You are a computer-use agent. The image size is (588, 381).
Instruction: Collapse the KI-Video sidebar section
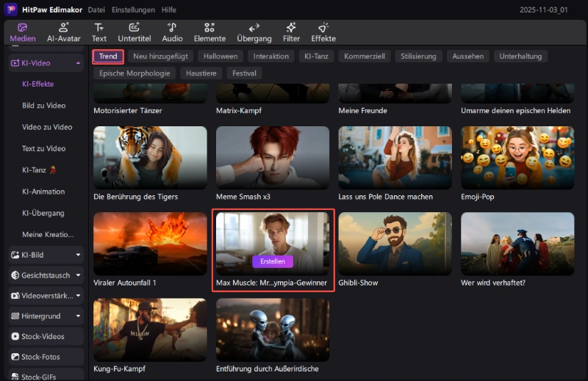[x=78, y=63]
